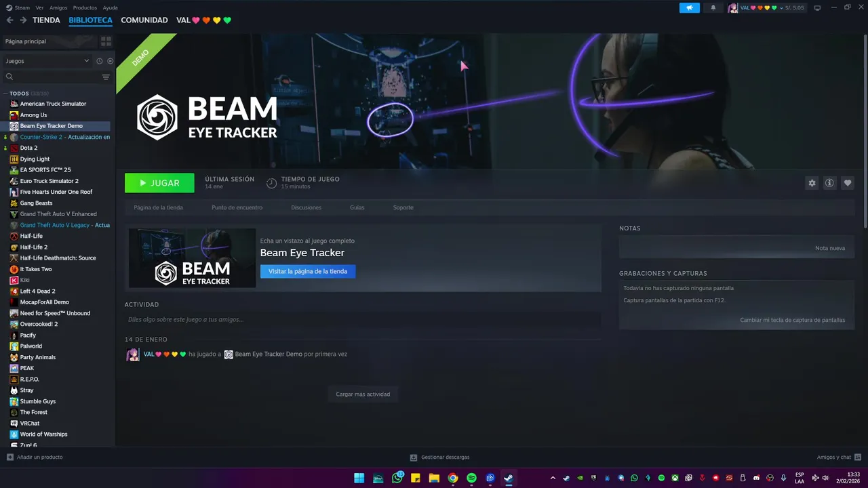
Task: Expand the Juegos dropdown
Action: (x=47, y=61)
